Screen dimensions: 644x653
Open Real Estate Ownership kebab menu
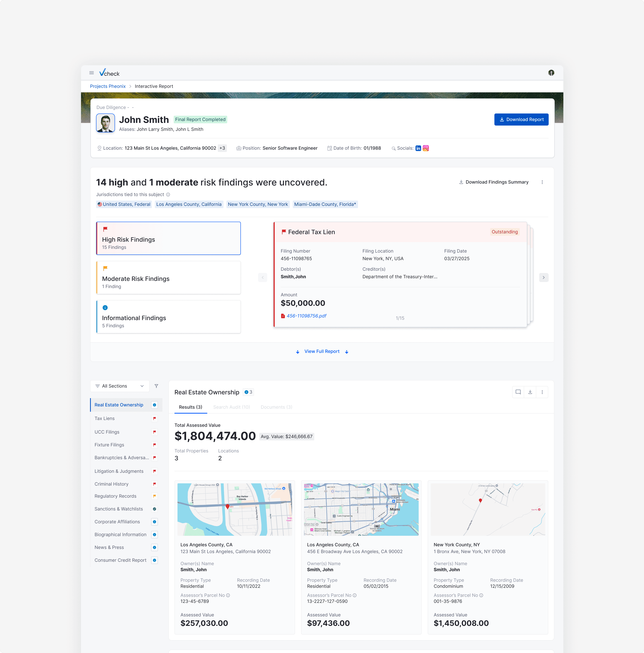542,392
